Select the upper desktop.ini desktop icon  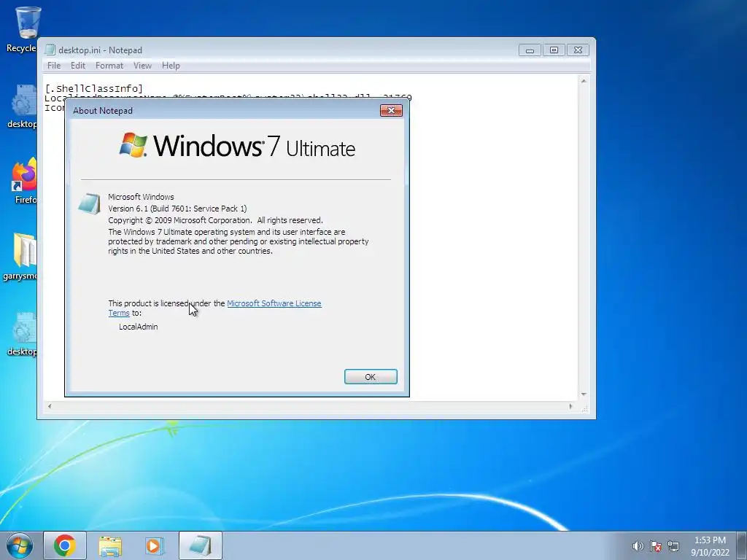click(21, 106)
